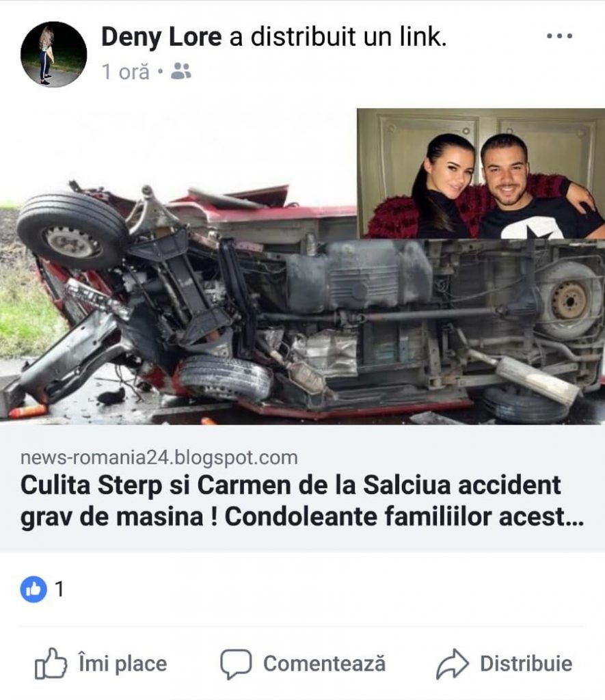Select the 'Distribuie' share button text
Image resolution: width=605 pixels, height=700 pixels.
526,663
